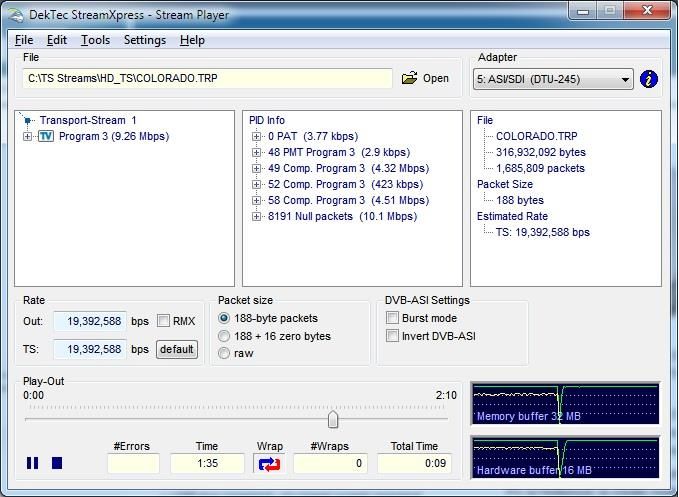Click the Transport-Stream 1 node icon
Viewport: 679px width, 497px height.
[27, 120]
